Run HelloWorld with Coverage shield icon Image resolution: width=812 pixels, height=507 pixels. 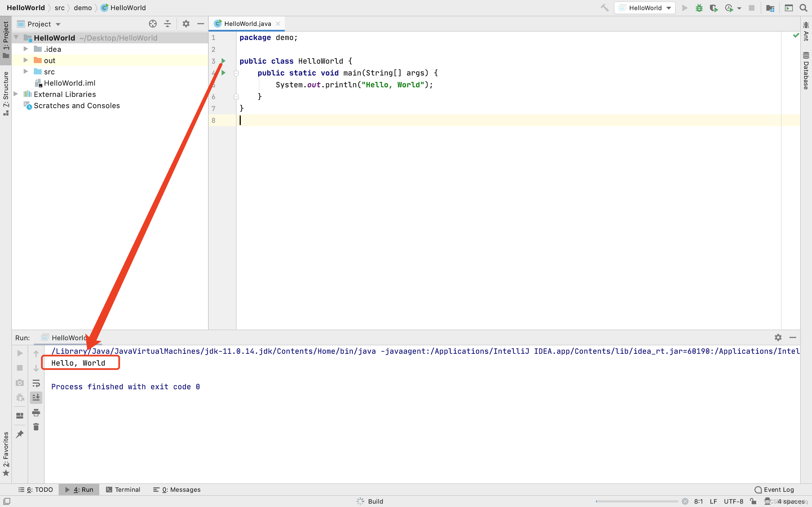(714, 8)
